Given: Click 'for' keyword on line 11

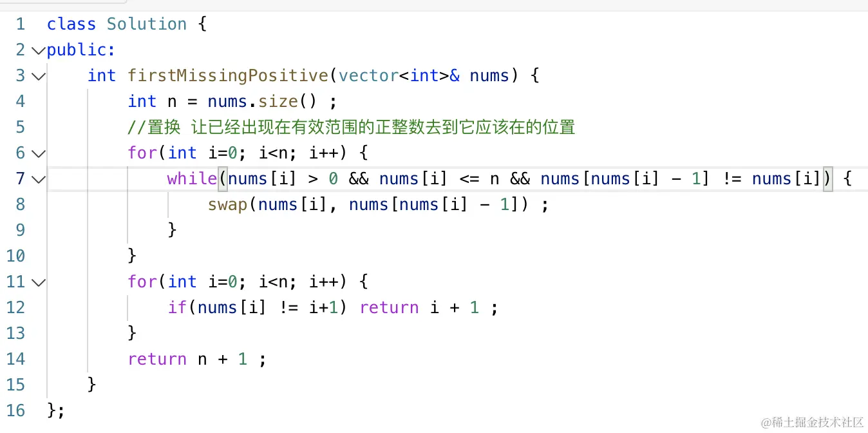Looking at the screenshot, I should (x=142, y=282).
